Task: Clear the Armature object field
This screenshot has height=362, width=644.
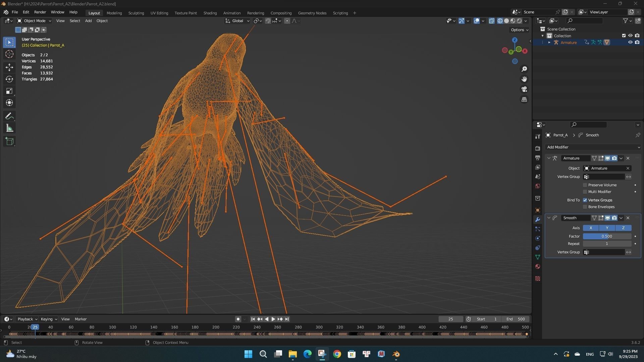Action: (x=628, y=168)
